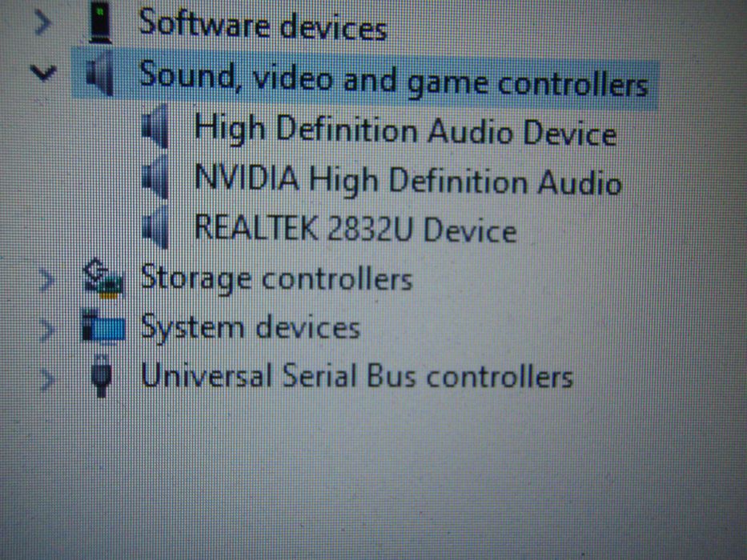747x560 pixels.
Task: Click the Sound, video and game controllers speaker icon
Action: [100, 74]
